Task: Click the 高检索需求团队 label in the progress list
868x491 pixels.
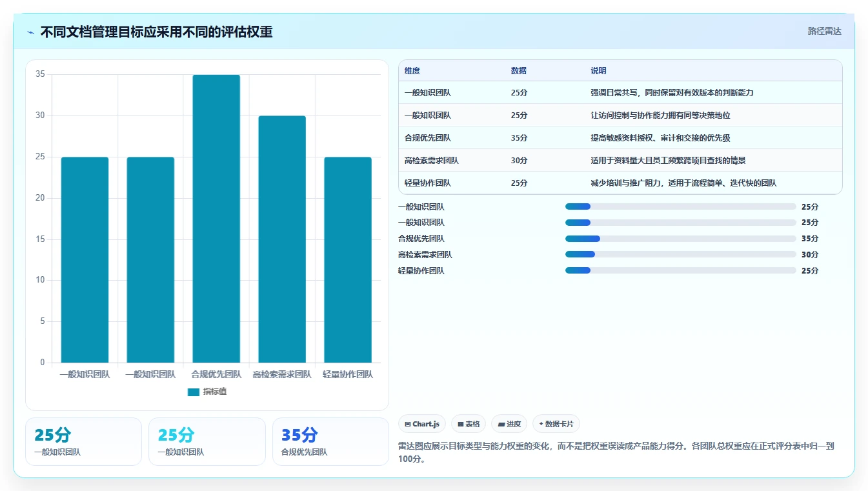Action: pyautogui.click(x=425, y=255)
